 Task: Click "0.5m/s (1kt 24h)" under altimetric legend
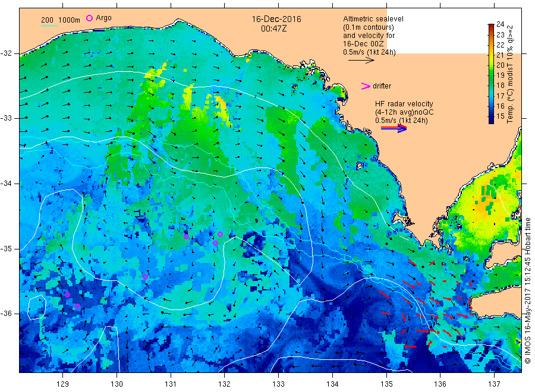coord(370,52)
